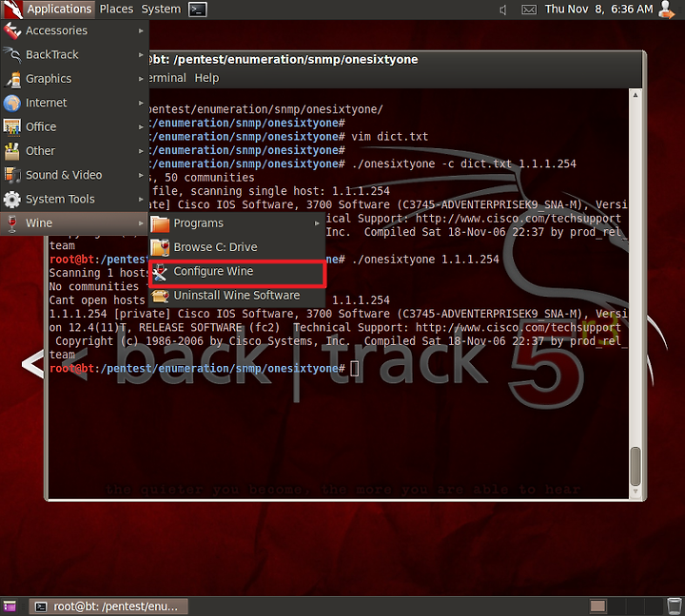The image size is (685, 616).
Task: Click the volume speaker icon
Action: pos(503,10)
